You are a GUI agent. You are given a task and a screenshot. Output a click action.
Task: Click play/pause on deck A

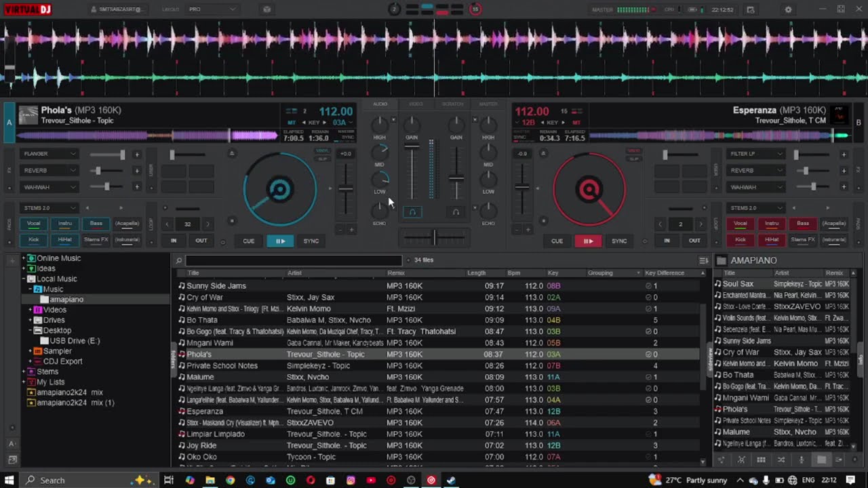280,241
